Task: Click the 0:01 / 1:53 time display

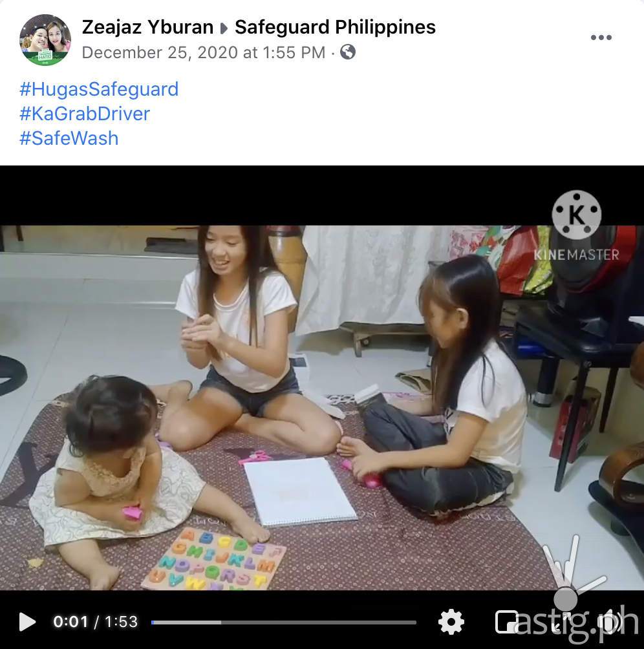Action: coord(95,622)
